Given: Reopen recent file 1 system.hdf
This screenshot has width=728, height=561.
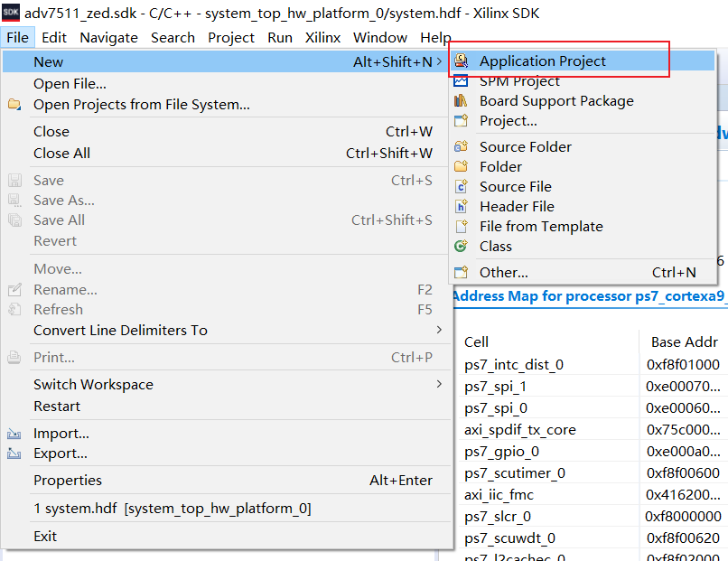Looking at the screenshot, I should tap(227, 508).
